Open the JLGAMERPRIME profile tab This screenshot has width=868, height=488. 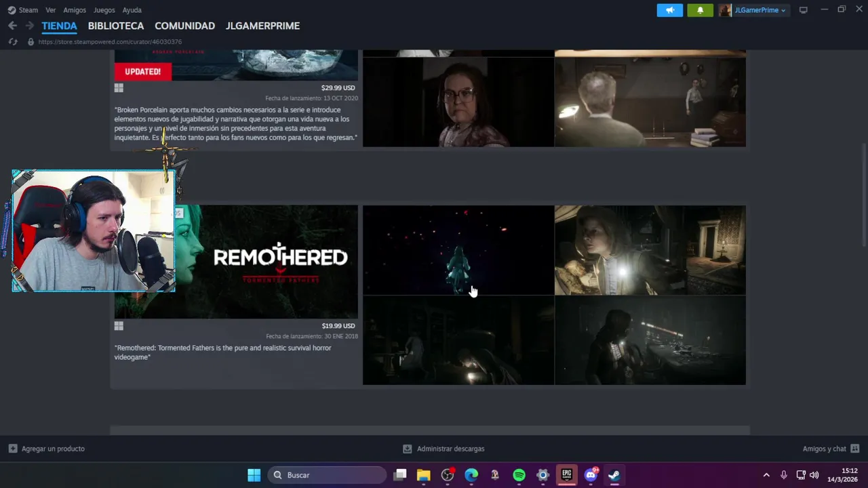coord(262,26)
